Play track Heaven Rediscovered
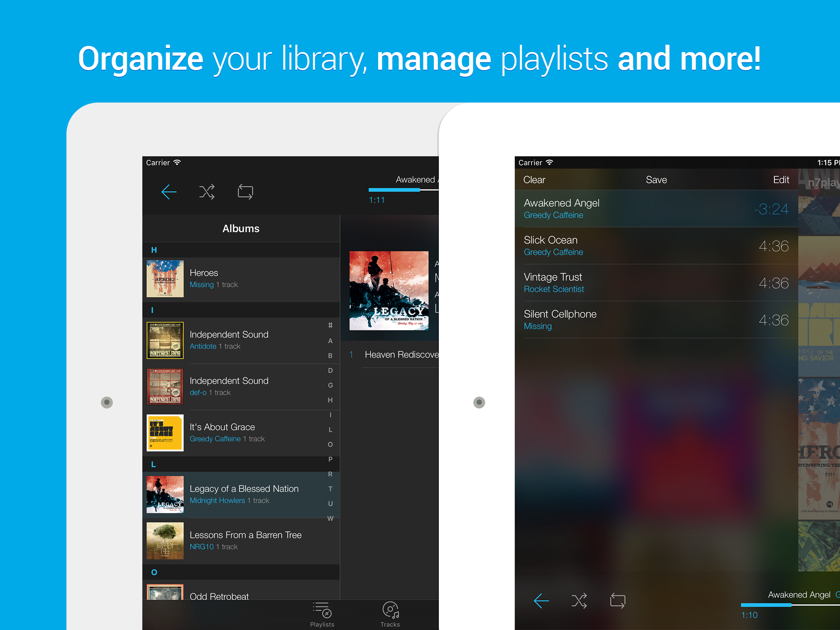 (x=401, y=354)
